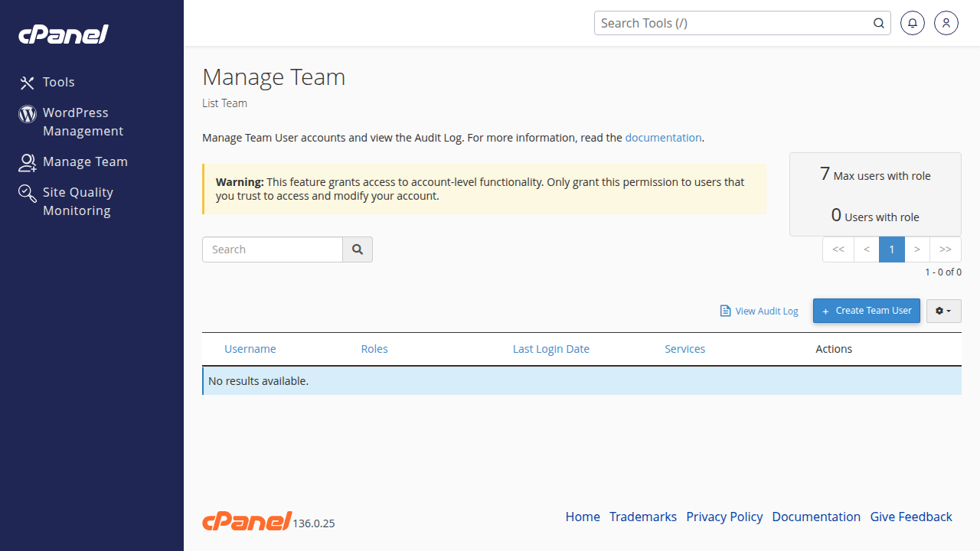
Task: Select page 1 in pagination
Action: pyautogui.click(x=892, y=249)
